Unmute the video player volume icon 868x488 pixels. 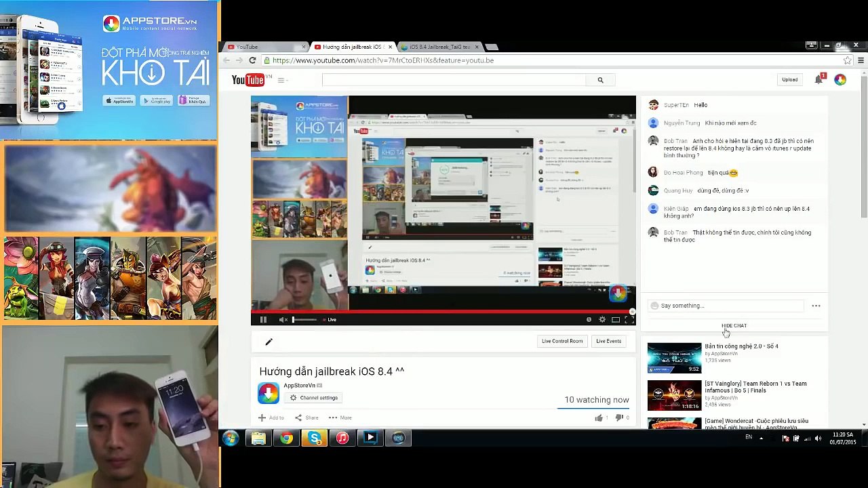tap(283, 319)
